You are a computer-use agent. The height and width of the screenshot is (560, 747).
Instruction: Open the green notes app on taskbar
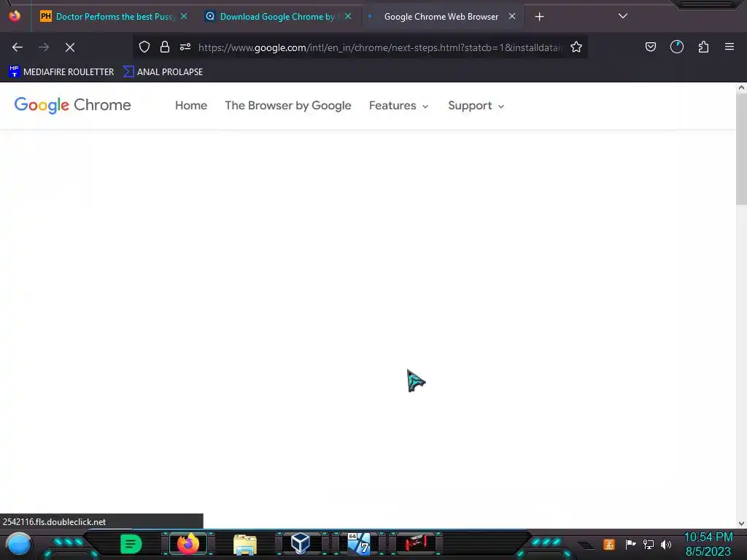click(x=131, y=544)
